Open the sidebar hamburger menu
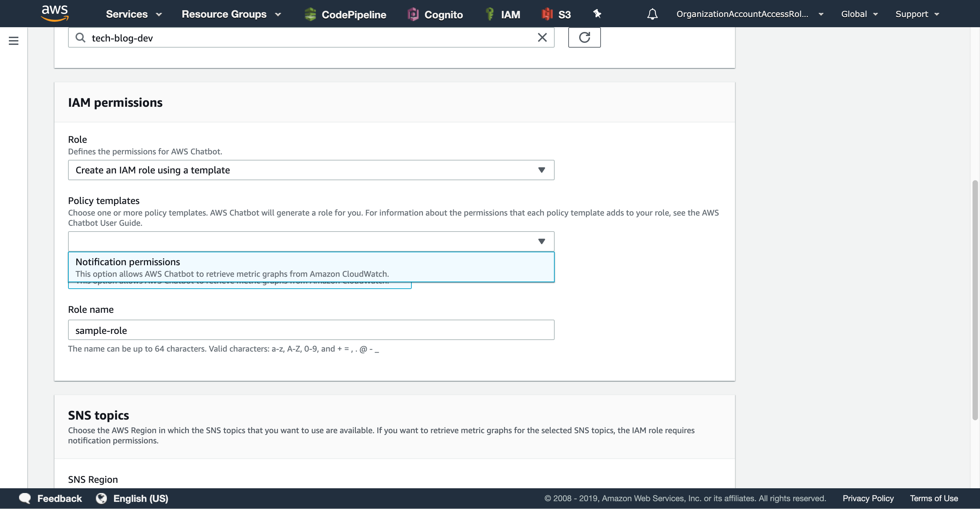 click(14, 41)
